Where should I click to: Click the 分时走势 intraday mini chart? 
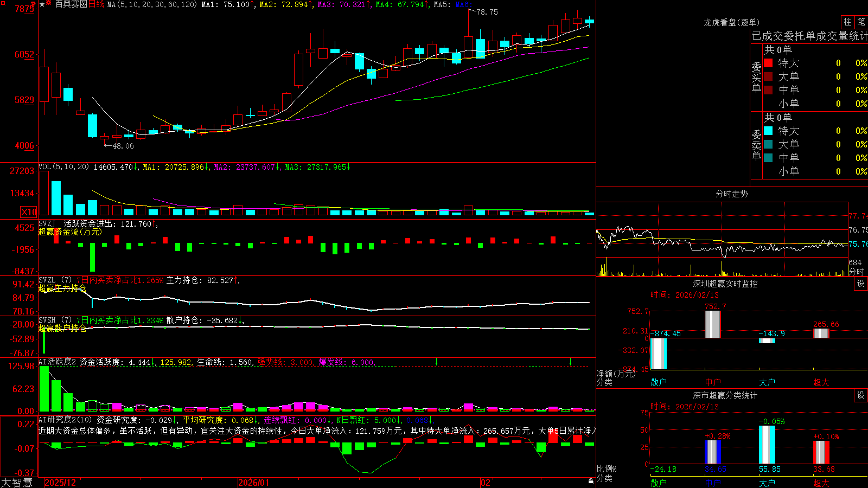click(x=722, y=239)
